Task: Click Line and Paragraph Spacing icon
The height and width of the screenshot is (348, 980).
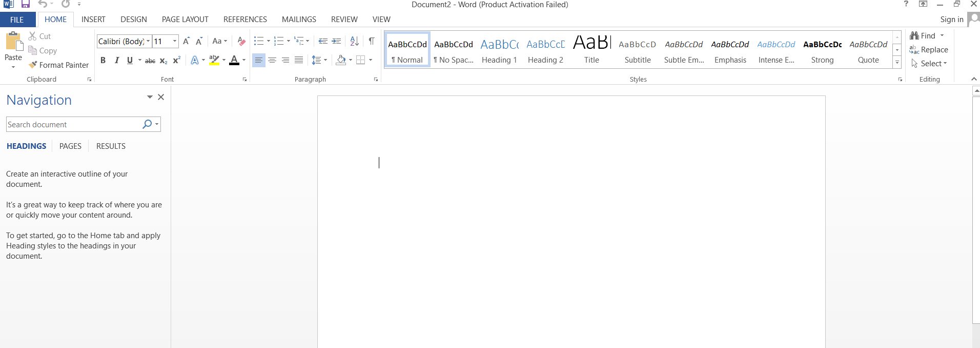Action: tap(316, 61)
